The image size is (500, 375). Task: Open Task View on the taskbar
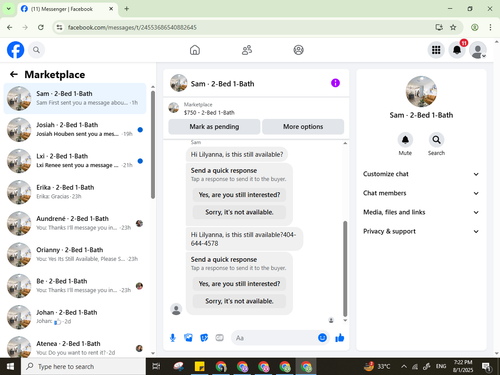(156, 367)
